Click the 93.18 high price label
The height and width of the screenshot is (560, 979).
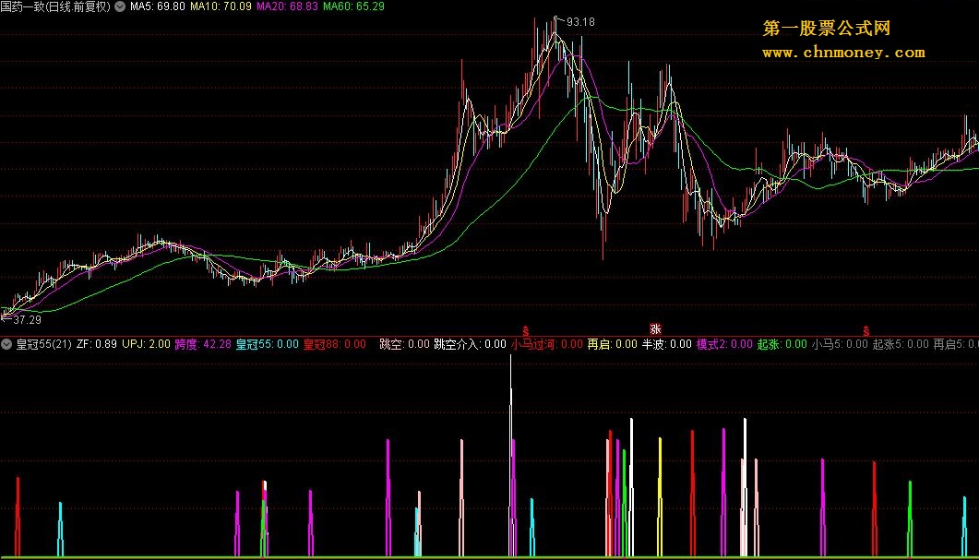coord(580,22)
